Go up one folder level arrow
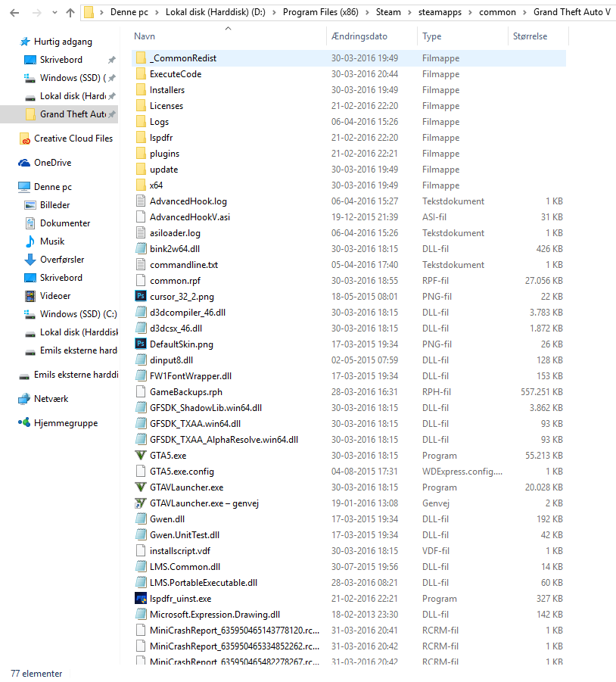 tap(70, 13)
